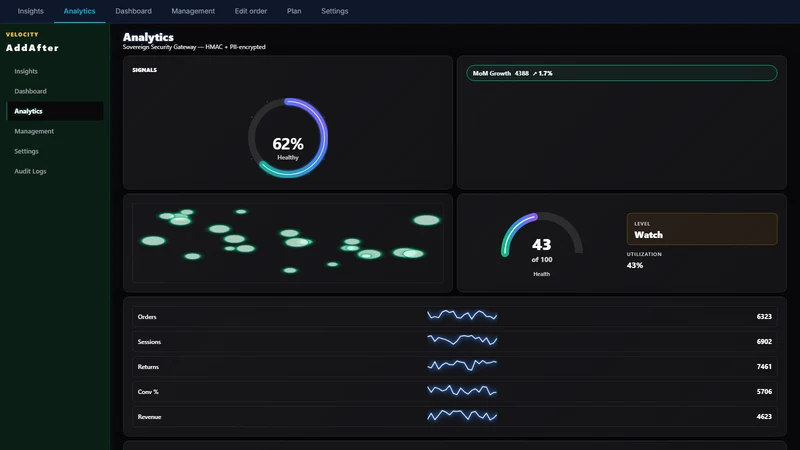Click the Watch level card
The image size is (800, 450).
pos(702,229)
